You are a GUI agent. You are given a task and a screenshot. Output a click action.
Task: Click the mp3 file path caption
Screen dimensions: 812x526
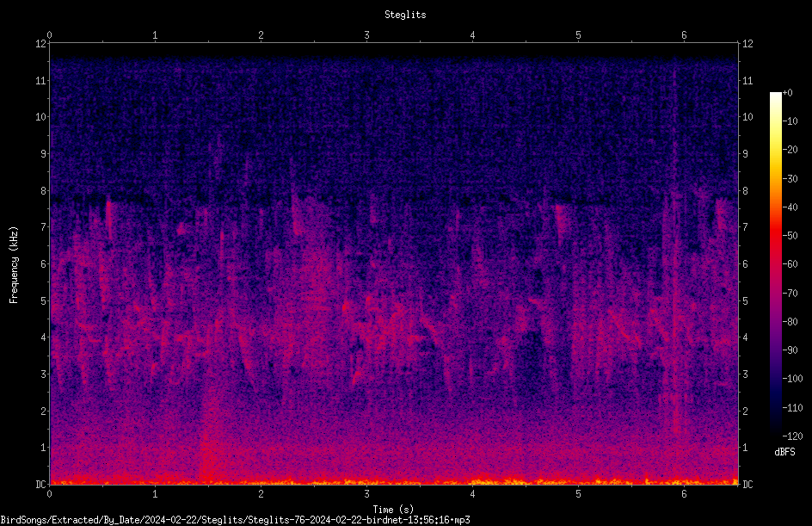pos(235,520)
